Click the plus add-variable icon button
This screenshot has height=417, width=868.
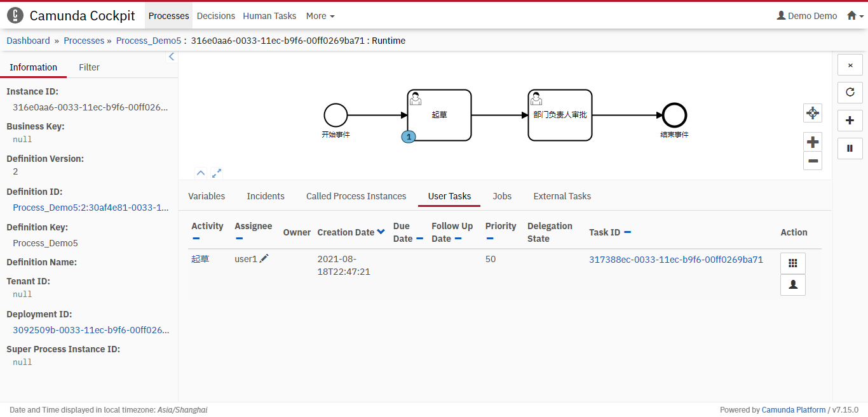(850, 120)
